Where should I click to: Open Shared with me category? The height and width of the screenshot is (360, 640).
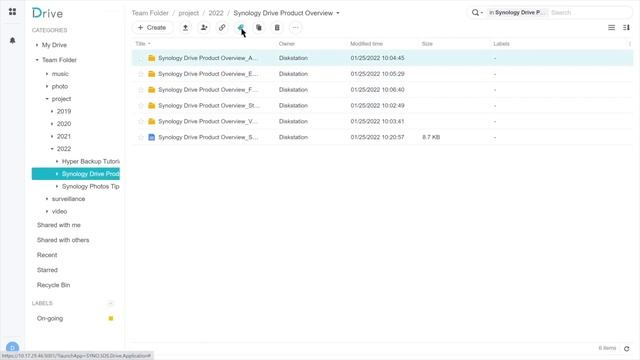[59, 225]
